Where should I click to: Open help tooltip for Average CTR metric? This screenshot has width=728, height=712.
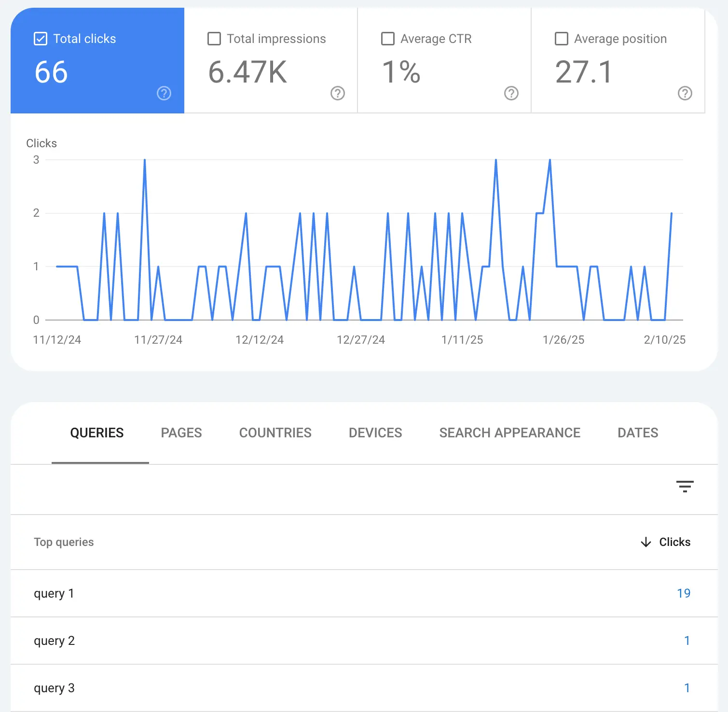(x=511, y=93)
